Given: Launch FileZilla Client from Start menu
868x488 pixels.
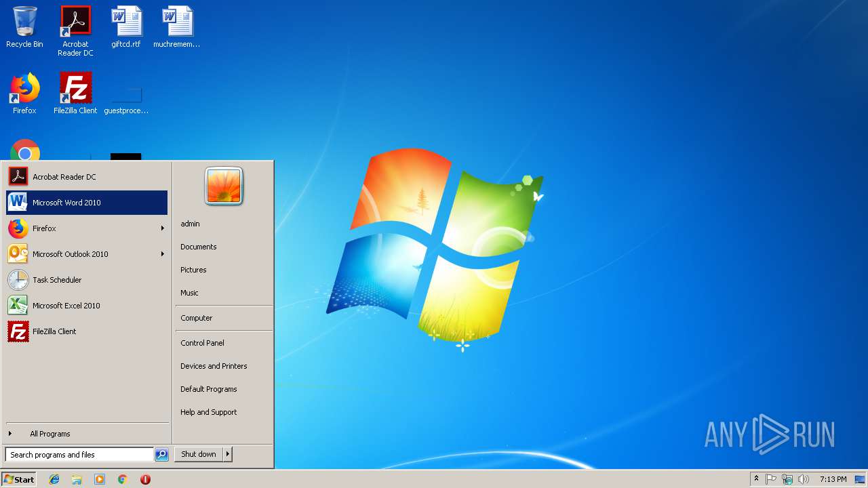Looking at the screenshot, I should coord(87,331).
